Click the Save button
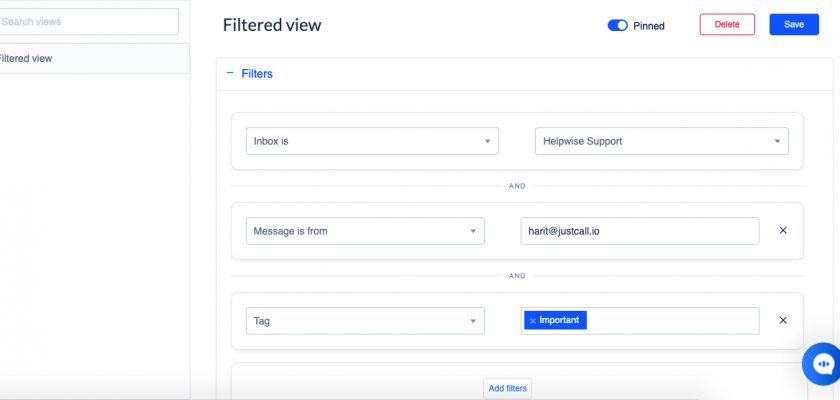The height and width of the screenshot is (400, 840). pyautogui.click(x=794, y=25)
